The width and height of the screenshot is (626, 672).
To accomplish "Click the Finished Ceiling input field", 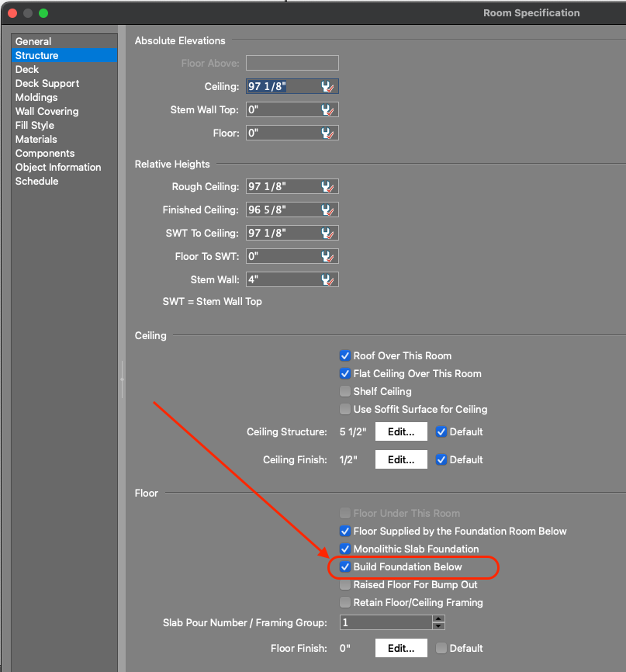I will tap(282, 210).
